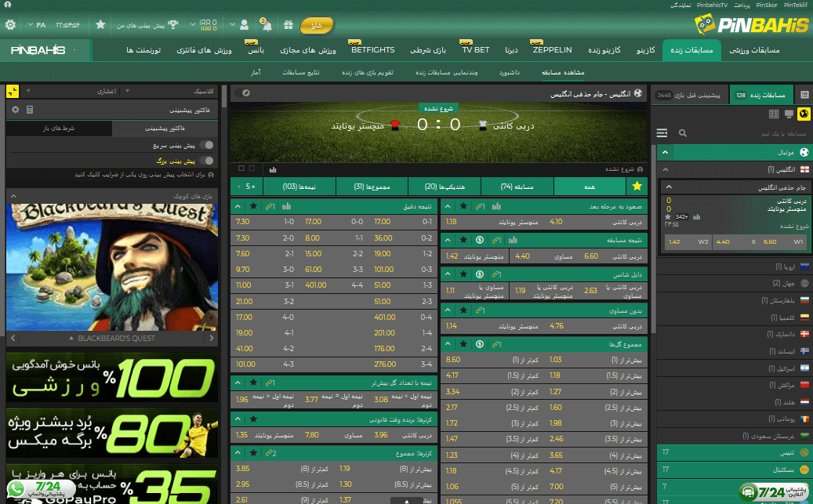The height and width of the screenshot is (504, 813).
Task: Open the favorites star in top bar
Action: pyautogui.click(x=100, y=24)
